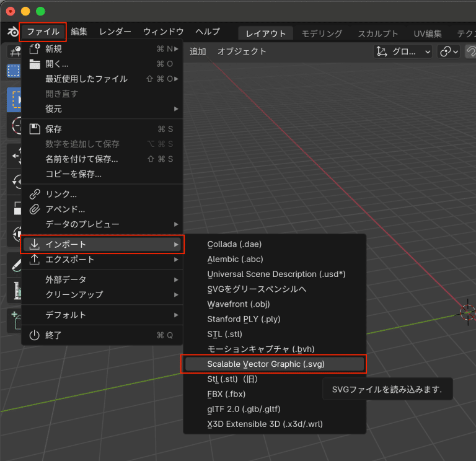Screen dimensions: 476x461
Task: Choose 新規 from the file menu
Action: coord(102,49)
